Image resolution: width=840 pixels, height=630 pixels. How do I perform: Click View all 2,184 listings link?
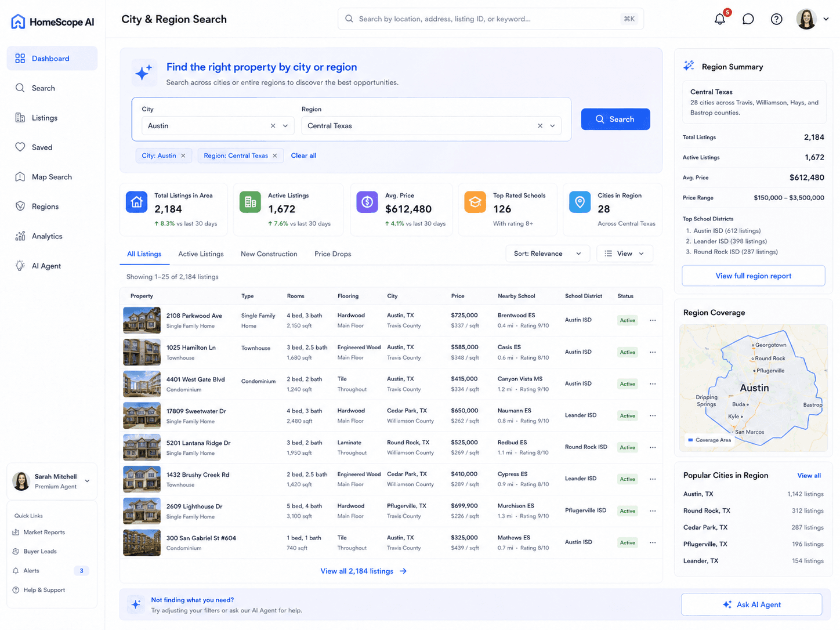(364, 571)
